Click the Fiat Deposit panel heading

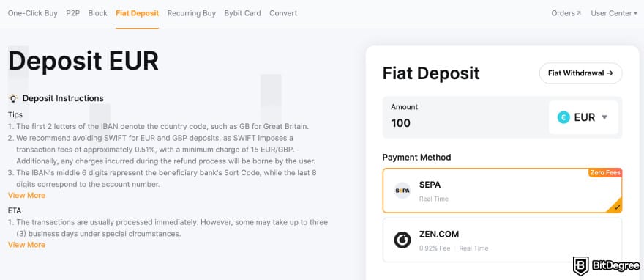pos(431,73)
